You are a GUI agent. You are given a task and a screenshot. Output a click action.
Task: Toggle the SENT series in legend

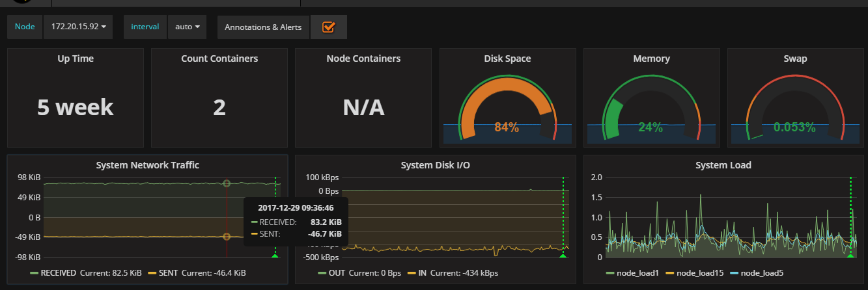pos(168,272)
